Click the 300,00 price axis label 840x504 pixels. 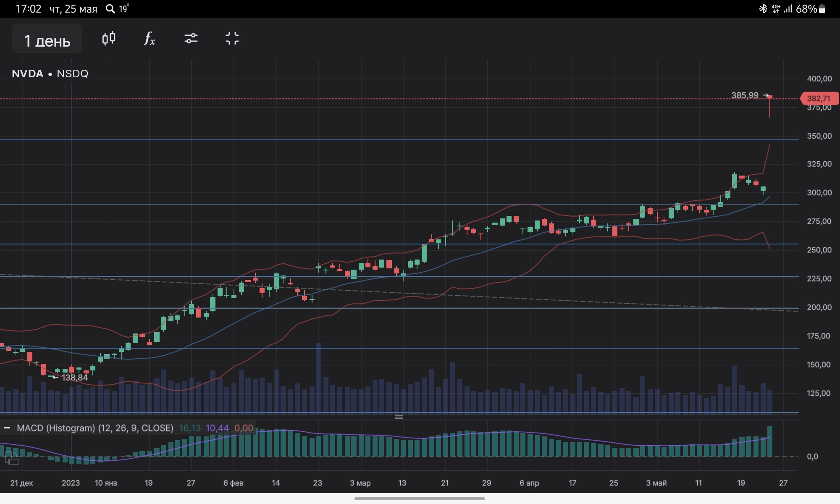coord(819,192)
